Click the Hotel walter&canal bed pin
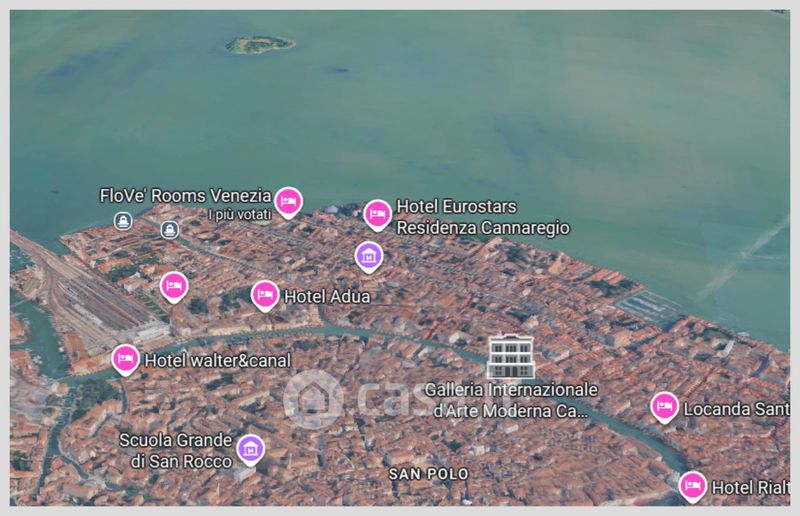This screenshot has height=516, width=800. pyautogui.click(x=125, y=357)
